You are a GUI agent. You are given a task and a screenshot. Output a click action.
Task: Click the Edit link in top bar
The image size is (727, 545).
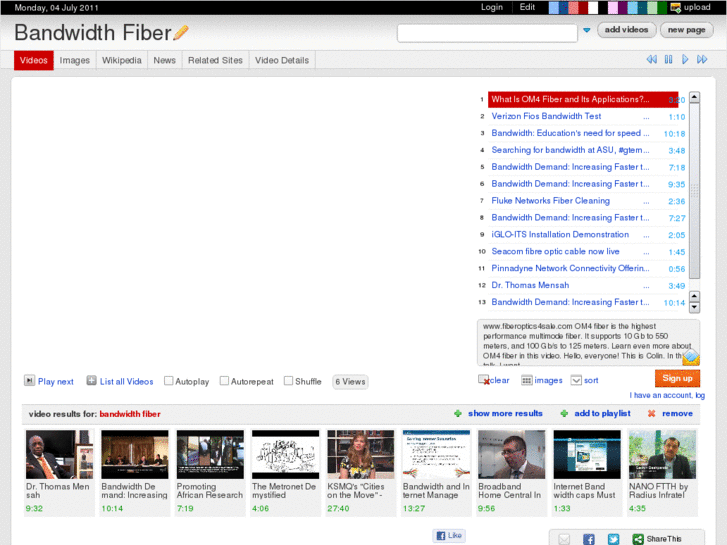pyautogui.click(x=527, y=7)
